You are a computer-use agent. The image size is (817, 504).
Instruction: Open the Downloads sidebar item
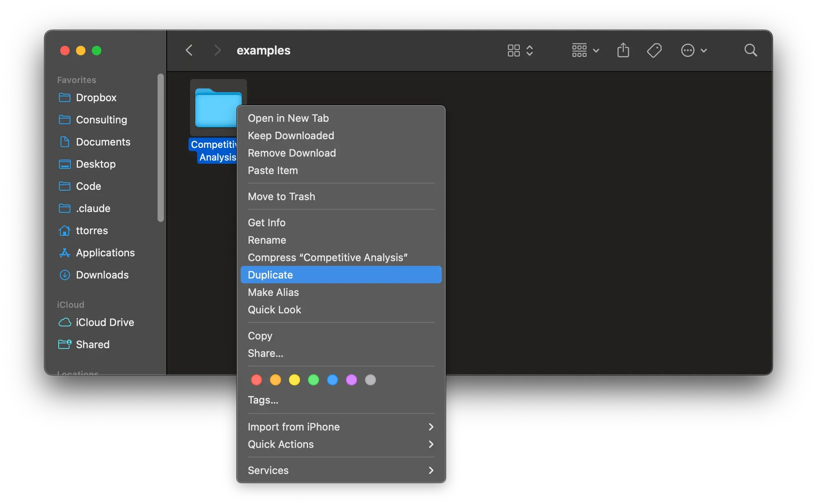tap(103, 275)
